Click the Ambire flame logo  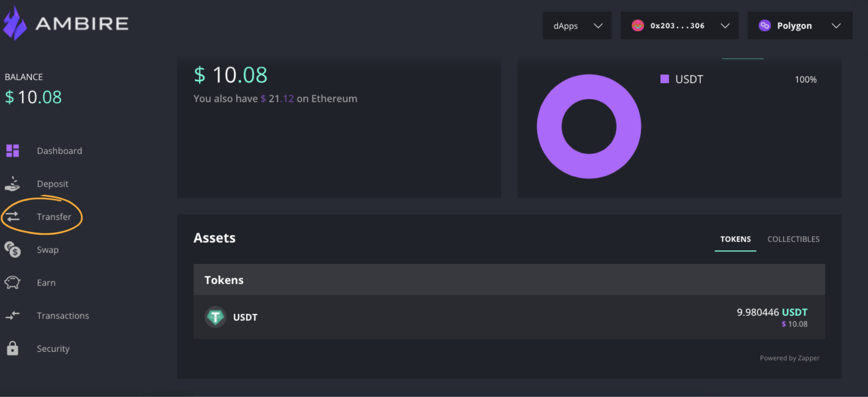[x=15, y=23]
